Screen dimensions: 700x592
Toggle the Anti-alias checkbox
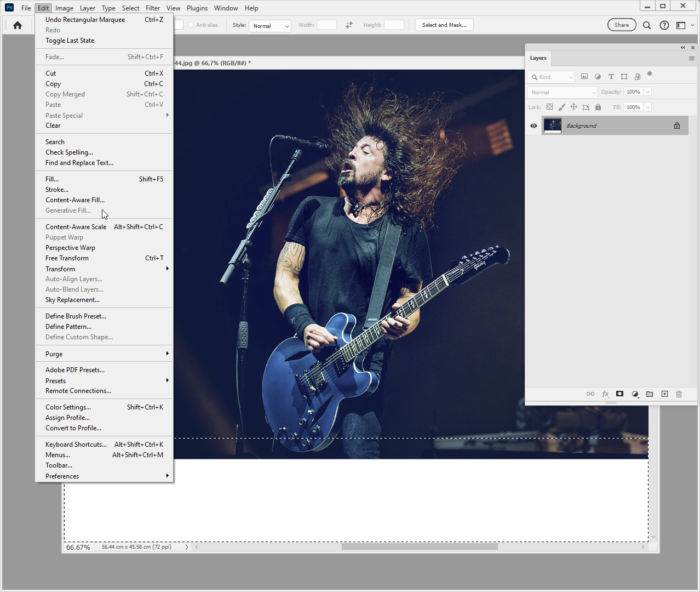[191, 25]
